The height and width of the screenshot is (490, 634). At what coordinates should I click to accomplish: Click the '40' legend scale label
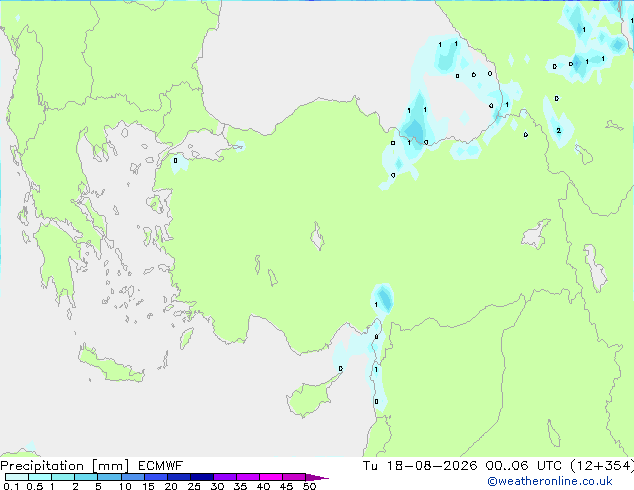(x=263, y=486)
